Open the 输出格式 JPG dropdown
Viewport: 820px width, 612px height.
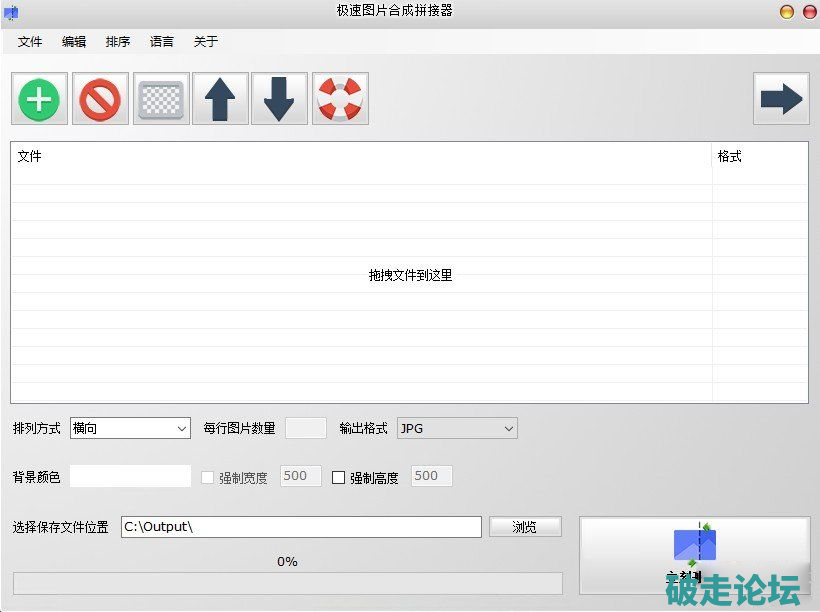coord(457,428)
